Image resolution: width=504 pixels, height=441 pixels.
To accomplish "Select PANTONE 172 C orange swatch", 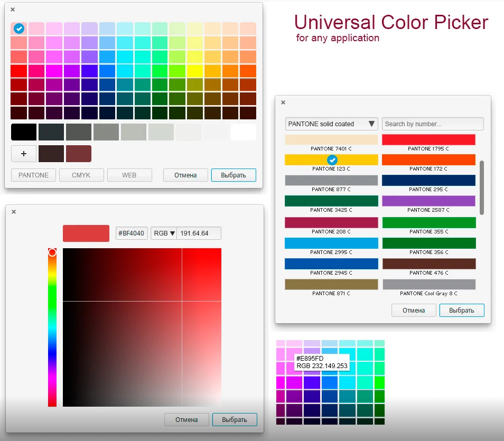I will click(x=429, y=159).
